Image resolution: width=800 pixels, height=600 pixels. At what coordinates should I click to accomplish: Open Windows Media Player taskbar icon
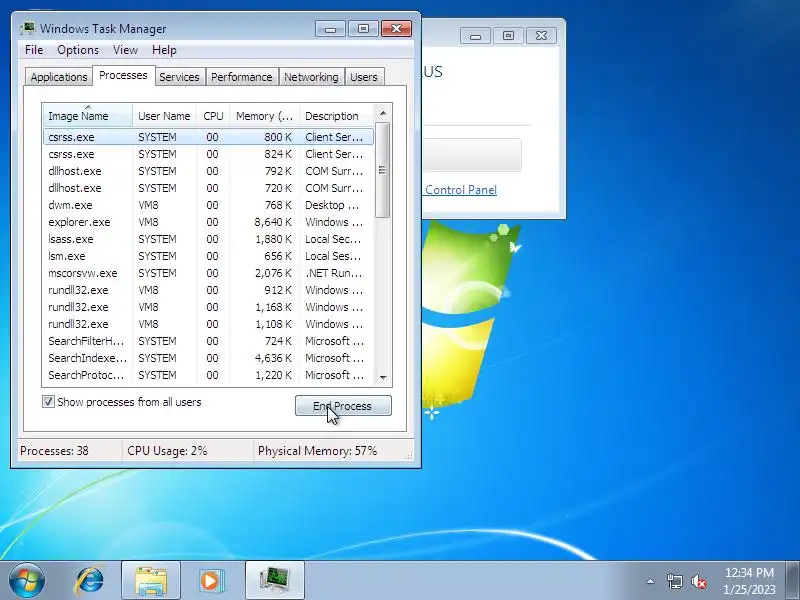tap(211, 581)
